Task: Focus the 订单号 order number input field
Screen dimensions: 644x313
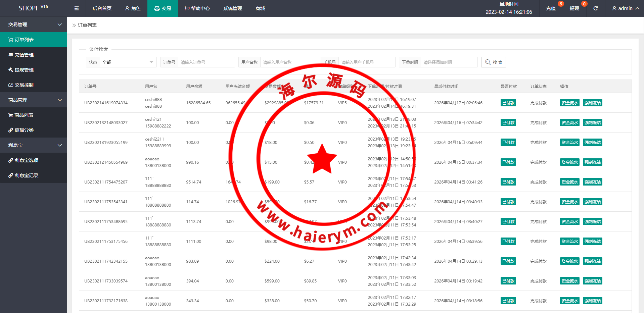Action: pos(206,62)
